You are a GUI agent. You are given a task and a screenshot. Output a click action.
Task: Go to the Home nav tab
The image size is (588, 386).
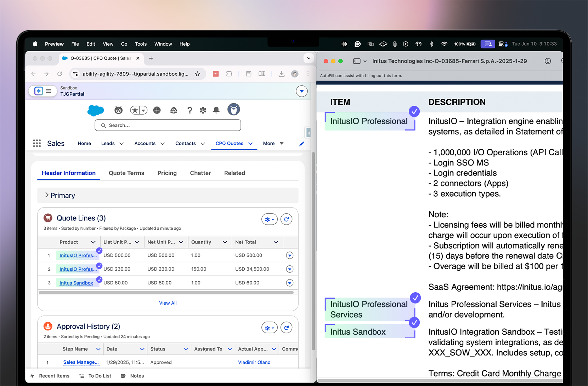click(84, 143)
